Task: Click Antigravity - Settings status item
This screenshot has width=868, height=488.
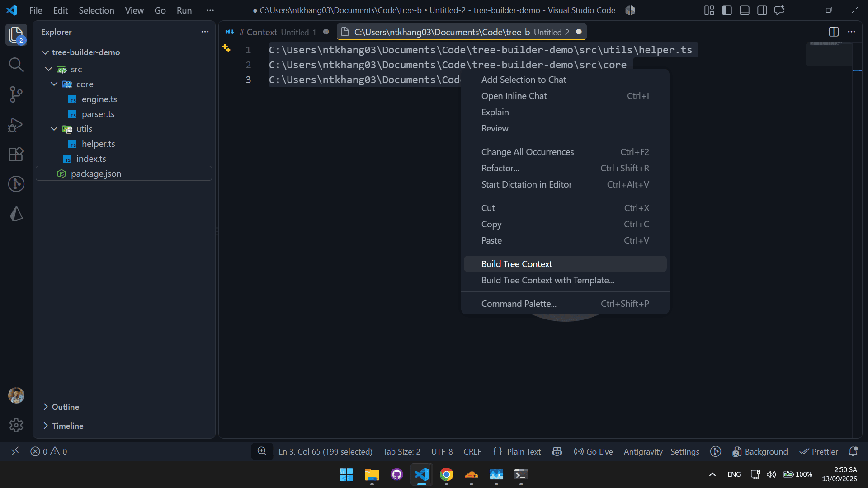Action: 661,451
